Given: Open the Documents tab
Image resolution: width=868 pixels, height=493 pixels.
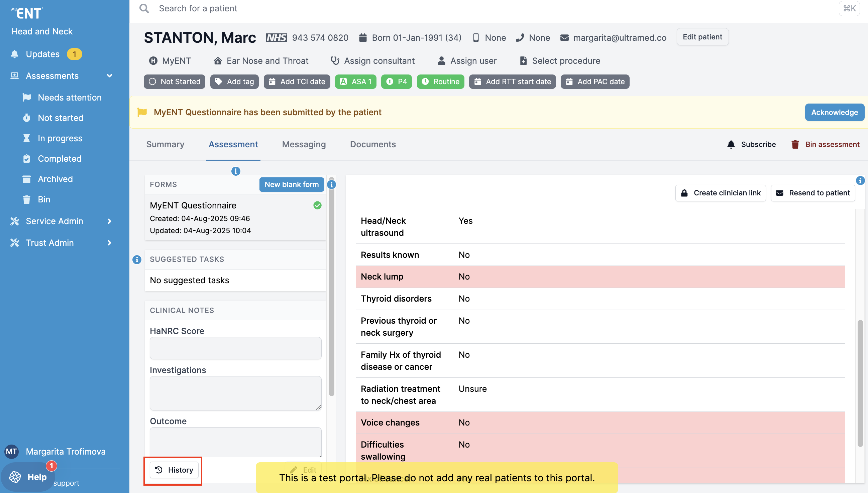Looking at the screenshot, I should pyautogui.click(x=372, y=145).
